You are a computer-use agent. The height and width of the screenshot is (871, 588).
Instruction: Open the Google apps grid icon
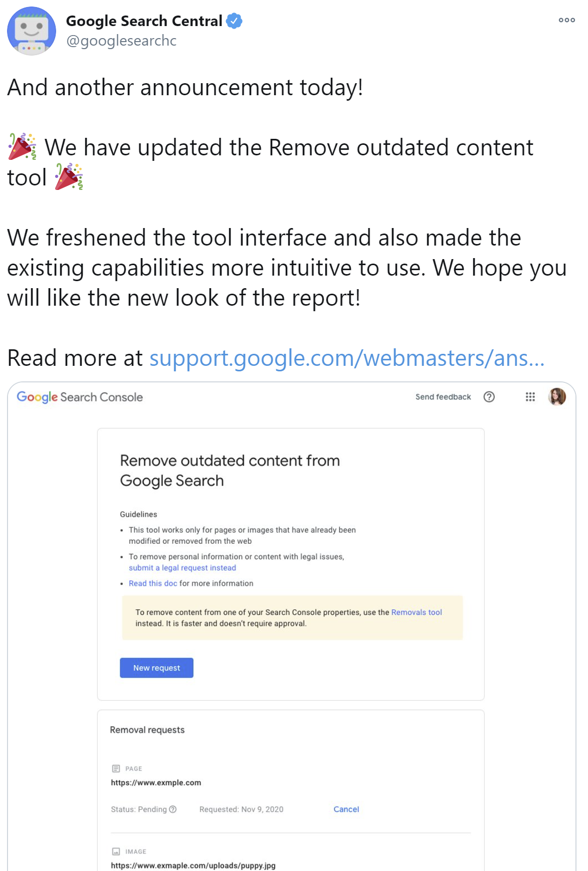(x=530, y=396)
